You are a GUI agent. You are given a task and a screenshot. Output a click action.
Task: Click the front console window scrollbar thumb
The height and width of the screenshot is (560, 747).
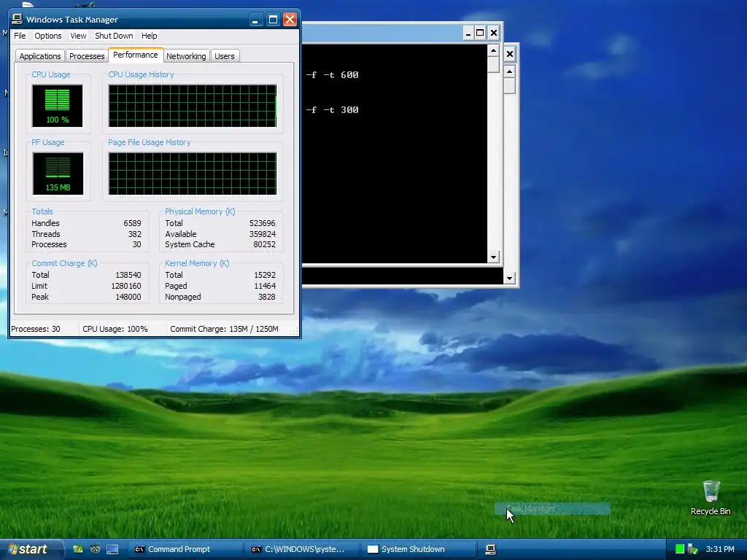pyautogui.click(x=494, y=65)
